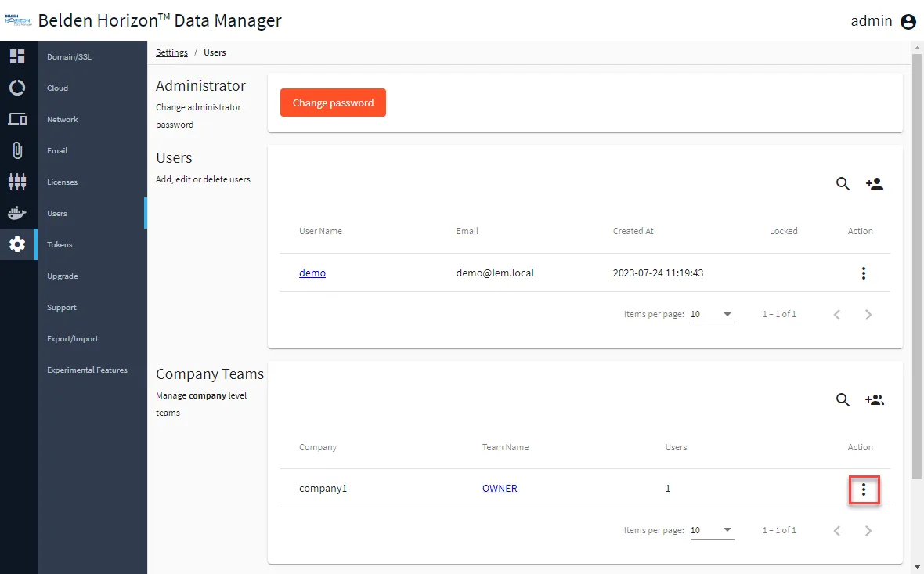Image resolution: width=924 pixels, height=574 pixels.
Task: Add a new user via plus-person icon
Action: 875,184
